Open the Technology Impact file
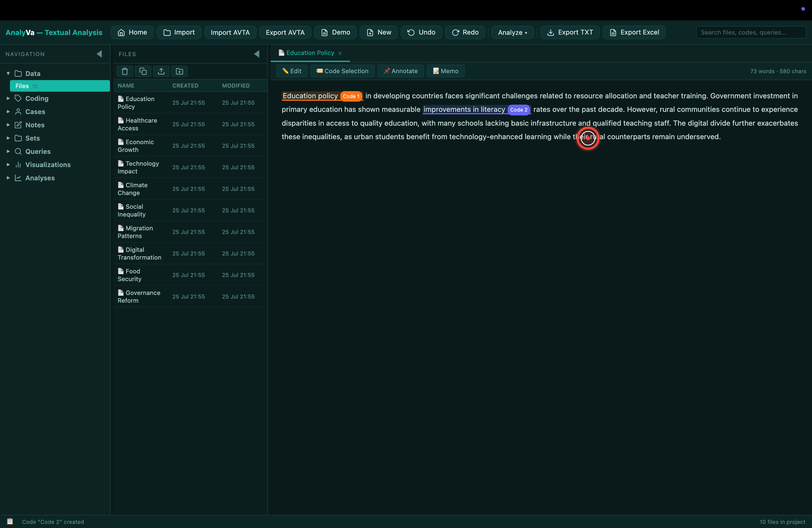 tap(190, 167)
